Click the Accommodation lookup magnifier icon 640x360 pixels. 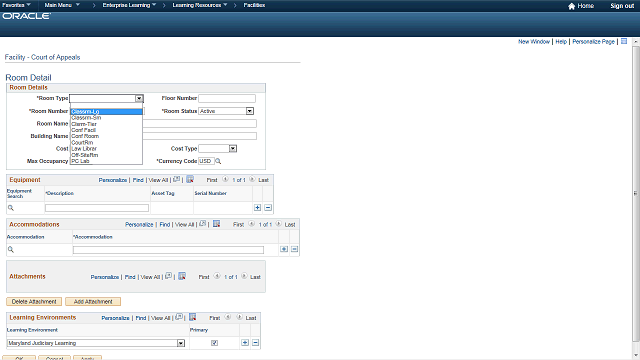(11, 249)
